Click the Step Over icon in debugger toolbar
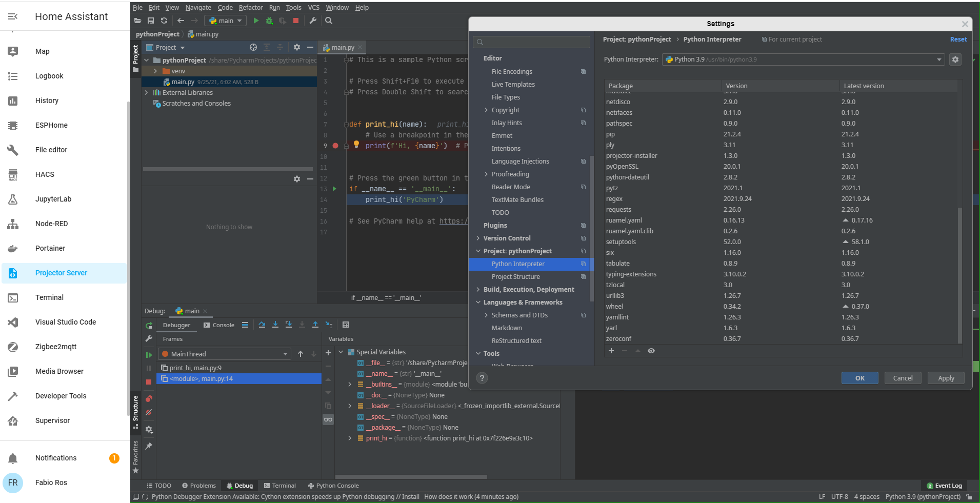980x503 pixels. click(262, 325)
